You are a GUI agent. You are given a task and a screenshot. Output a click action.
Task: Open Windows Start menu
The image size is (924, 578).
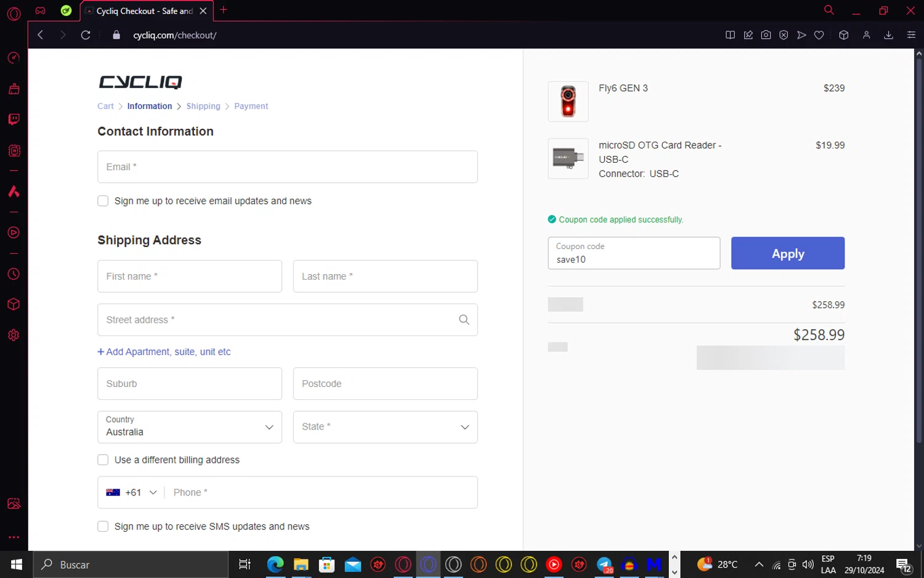pos(17,564)
